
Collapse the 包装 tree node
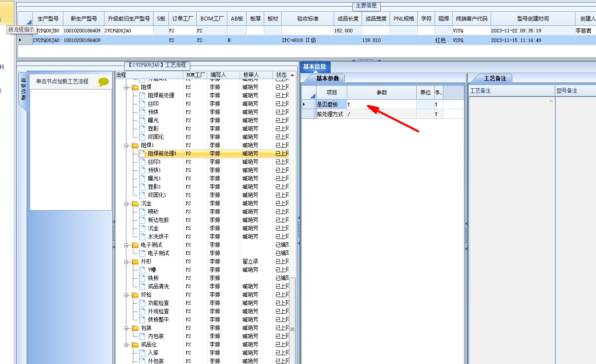tap(127, 328)
